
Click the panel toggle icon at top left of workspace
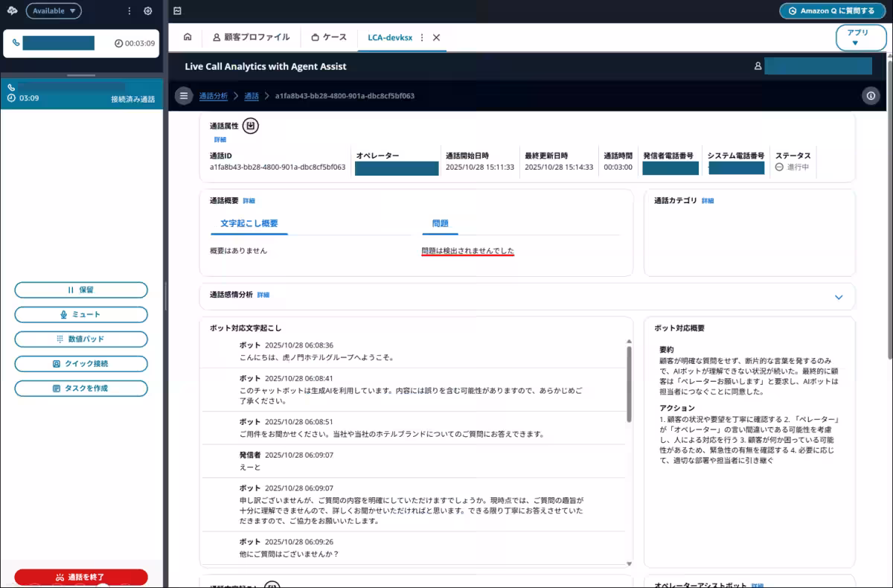coord(177,11)
